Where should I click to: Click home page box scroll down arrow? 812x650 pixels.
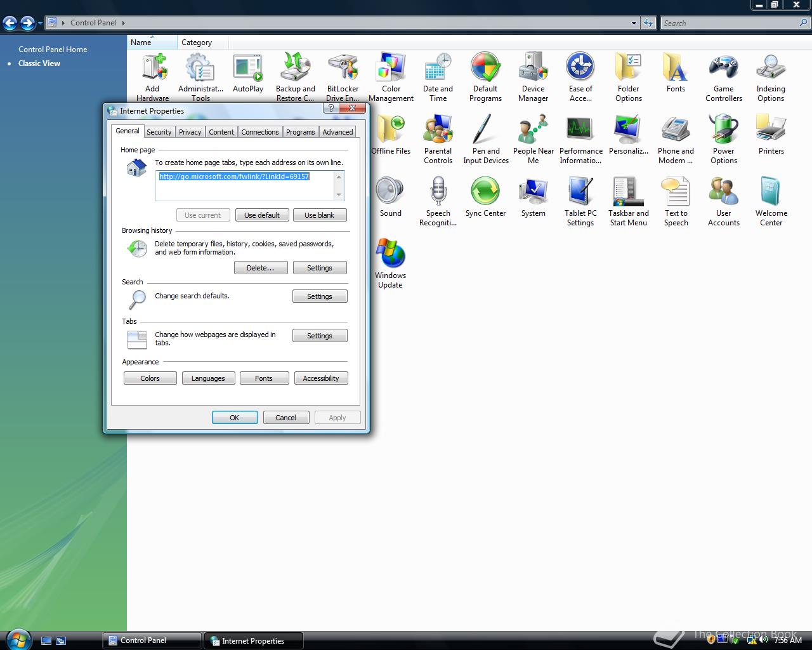pos(339,195)
